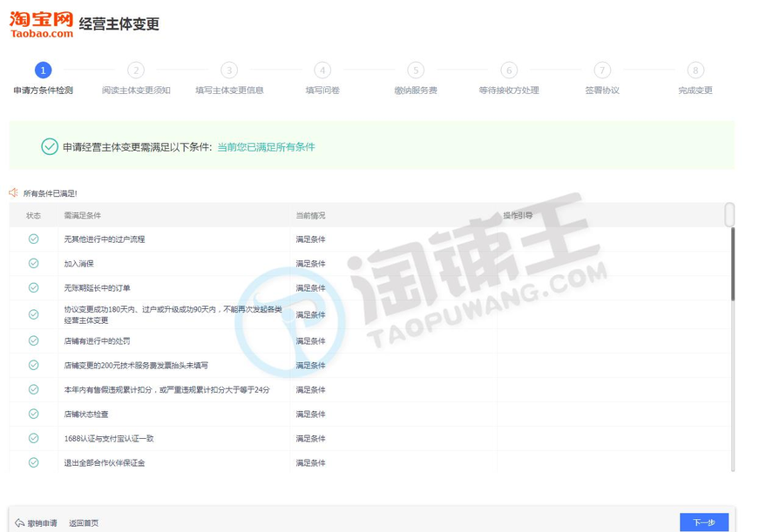Click the 撤销申请 link
This screenshot has width=766, height=532.
coord(42,523)
